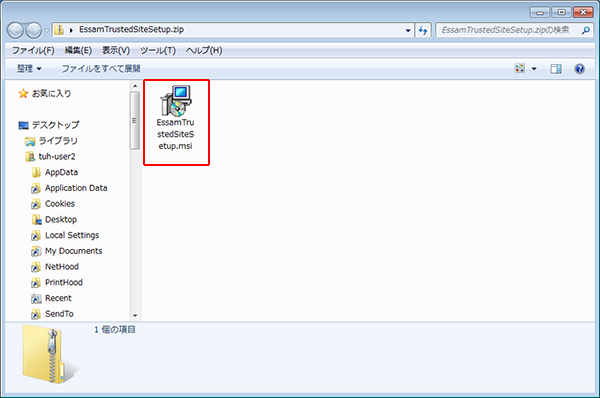The image size is (600, 398).
Task: Click the デスクトップ monitor icon
Action: (x=23, y=125)
